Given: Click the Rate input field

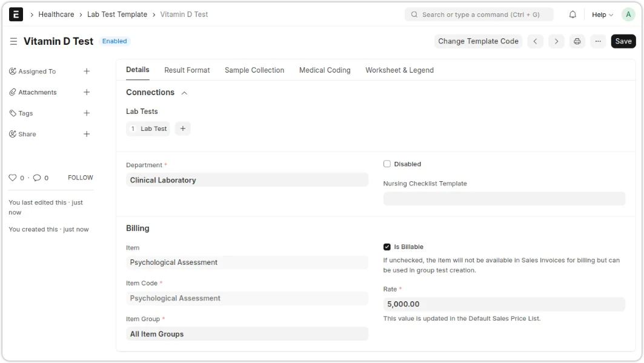Looking at the screenshot, I should coord(503,304).
